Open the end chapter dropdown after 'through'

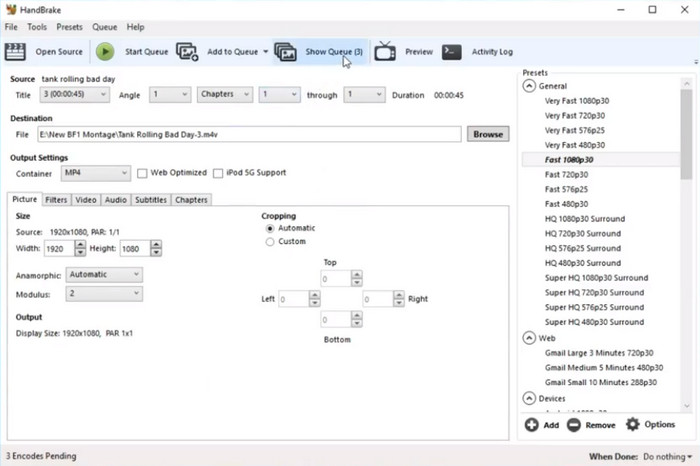pyautogui.click(x=364, y=94)
